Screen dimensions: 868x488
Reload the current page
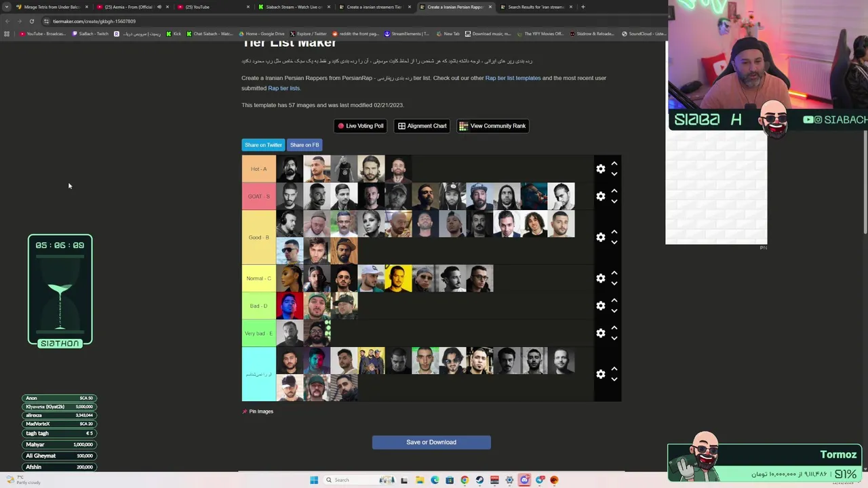coord(32,21)
